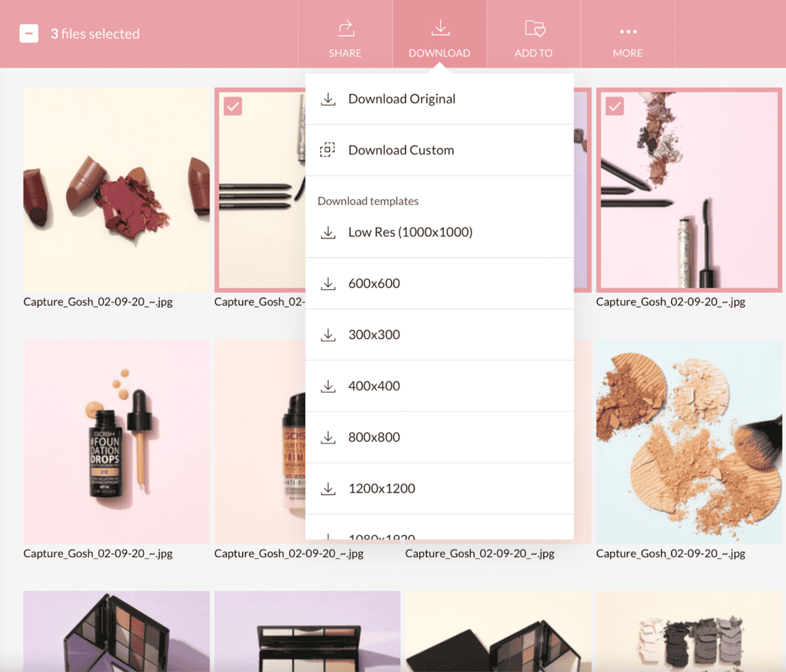Click the Add To folder-heart icon
Viewport: 786px width, 672px height.
coord(534,28)
